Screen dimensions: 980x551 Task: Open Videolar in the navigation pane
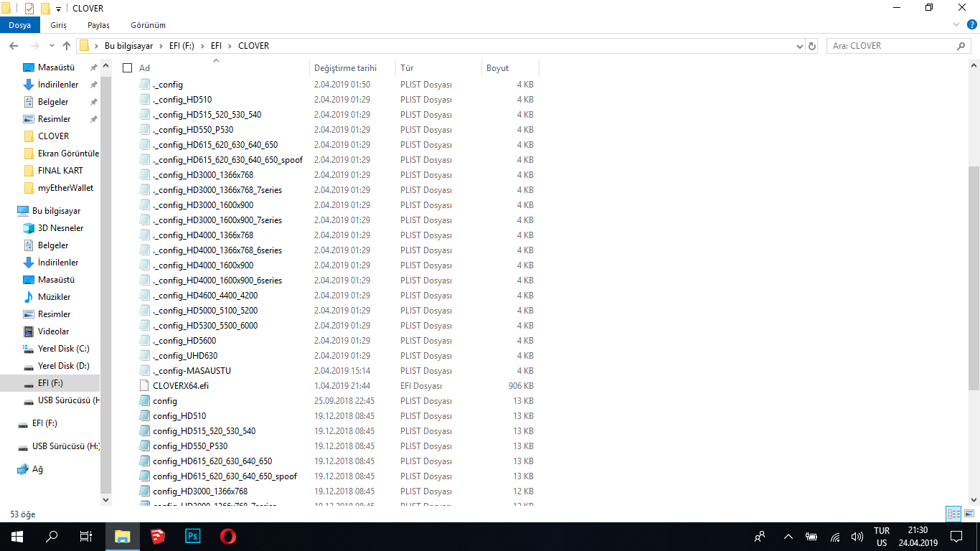[53, 331]
